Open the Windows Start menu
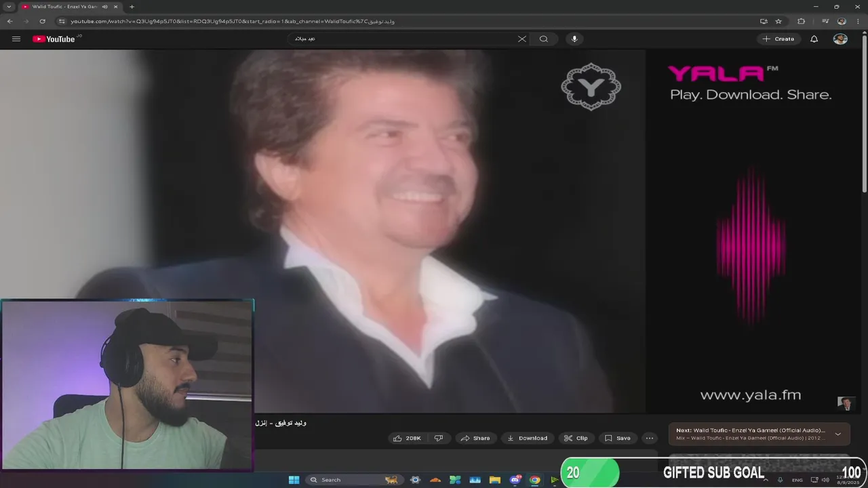The image size is (868, 488). tap(294, 480)
